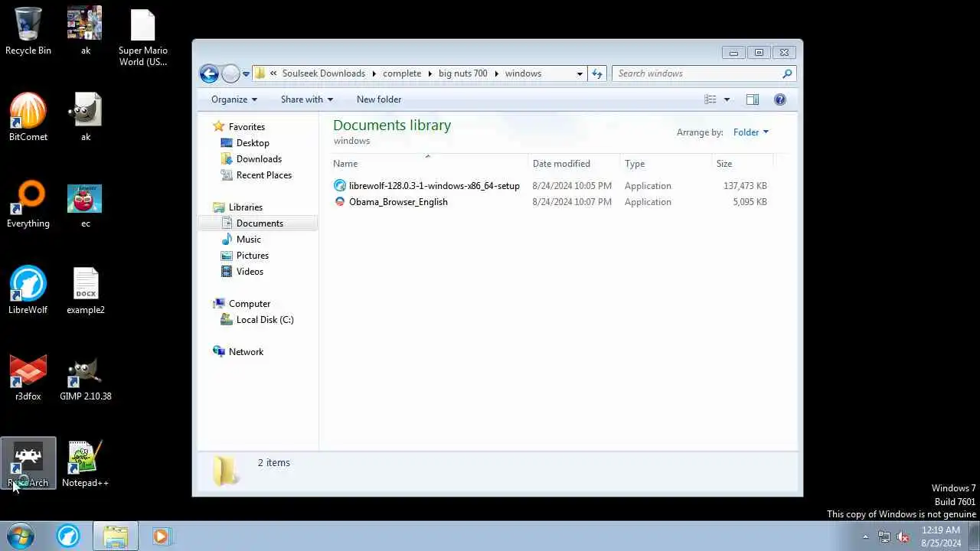
Task: Open the Share with dropdown menu
Action: (x=307, y=99)
